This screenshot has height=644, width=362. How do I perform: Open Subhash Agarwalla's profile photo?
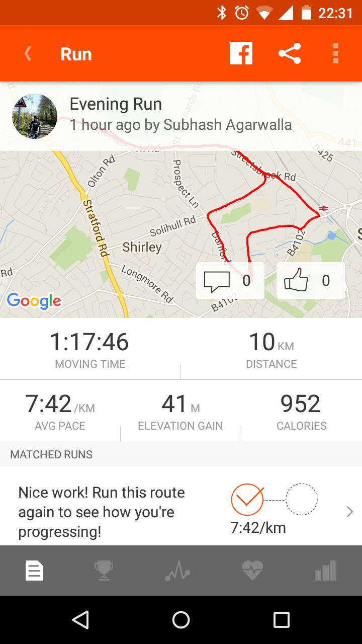(x=35, y=116)
